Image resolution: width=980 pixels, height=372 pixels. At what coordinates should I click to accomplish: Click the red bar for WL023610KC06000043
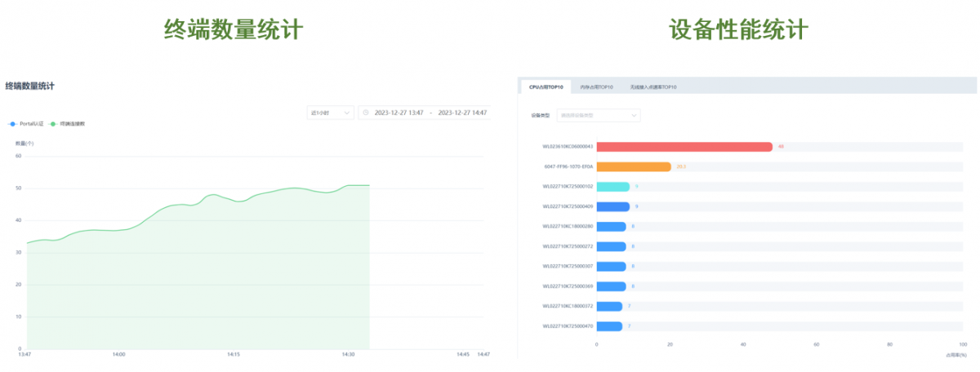(684, 147)
